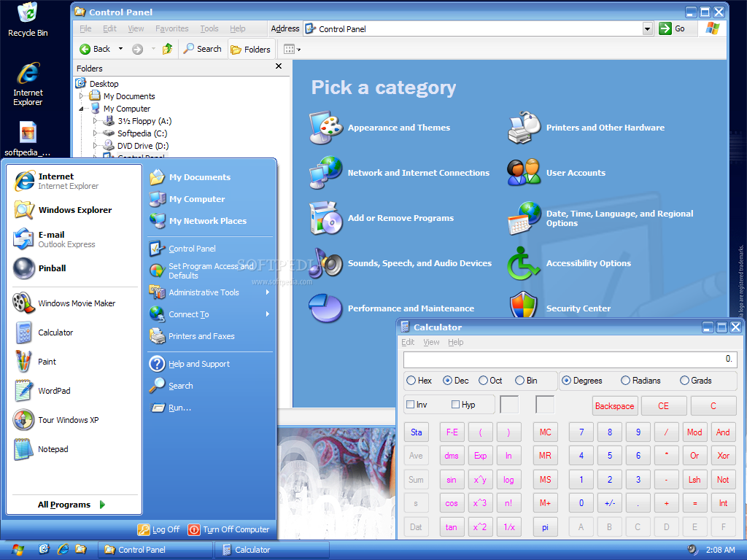Image resolution: width=747 pixels, height=560 pixels.
Task: Select Grads radio button in Calculator
Action: coord(684,381)
